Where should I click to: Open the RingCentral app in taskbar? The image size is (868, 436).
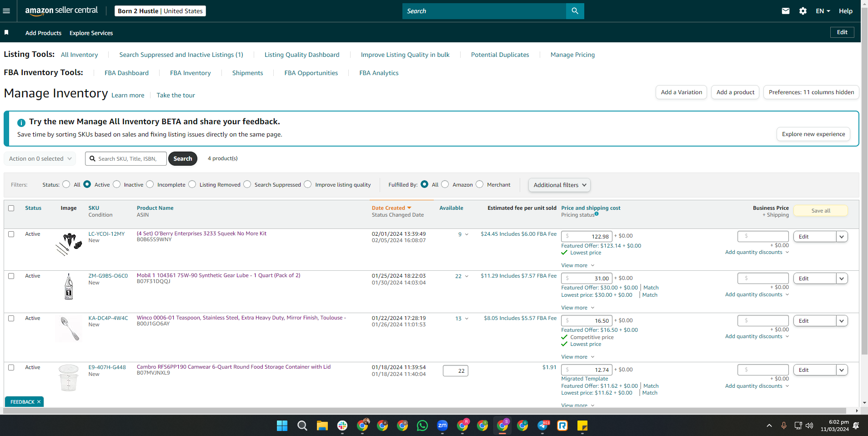pos(562,426)
